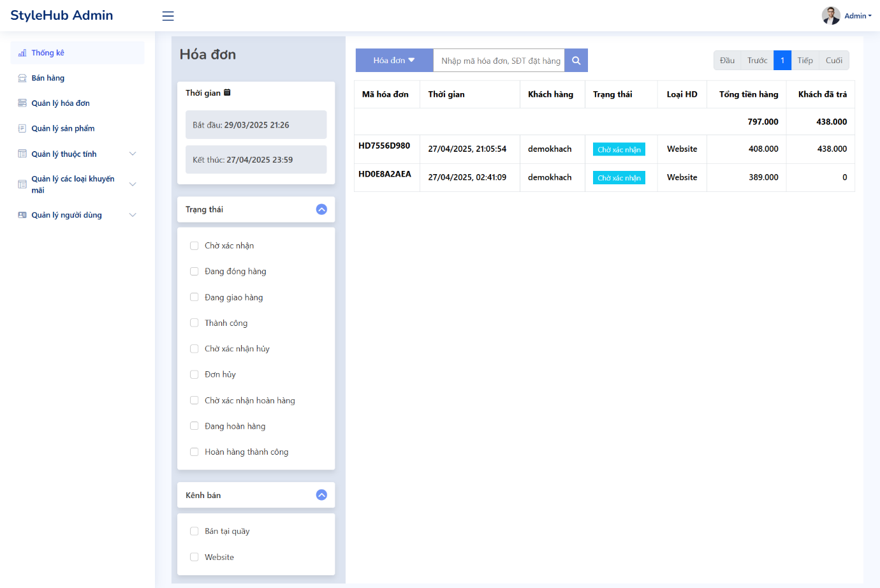Click the Bắt đầu start date field
The width and height of the screenshot is (880, 588).
[x=256, y=125]
